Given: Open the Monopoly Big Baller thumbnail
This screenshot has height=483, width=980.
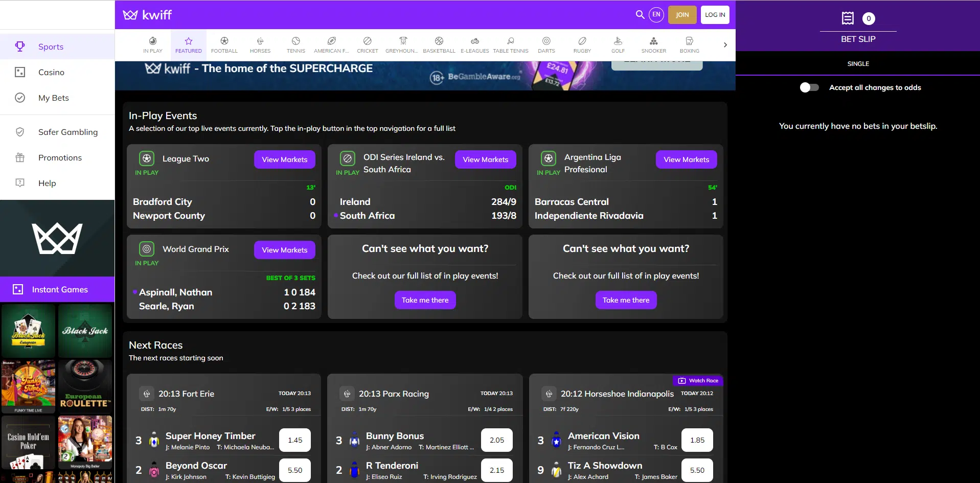Looking at the screenshot, I should [x=85, y=442].
